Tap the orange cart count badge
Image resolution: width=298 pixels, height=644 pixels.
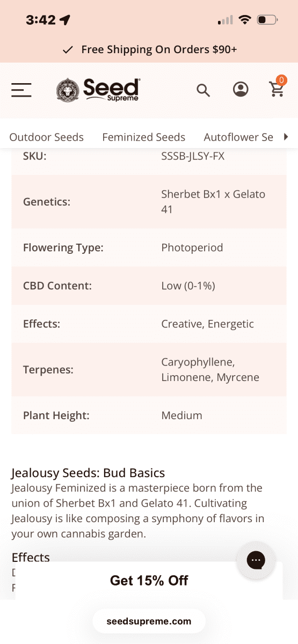pos(281,80)
